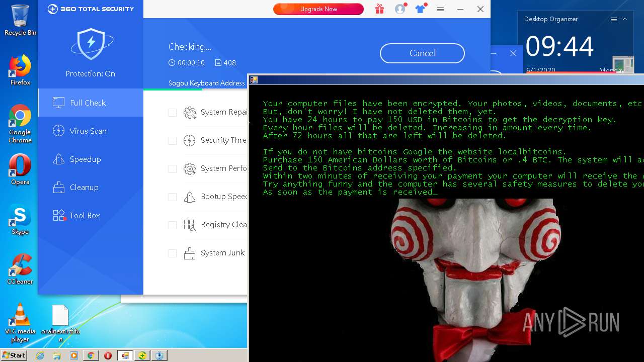Viewport: 644px width, 362px height.
Task: Click the System Performance gear icon
Action: [x=190, y=169]
